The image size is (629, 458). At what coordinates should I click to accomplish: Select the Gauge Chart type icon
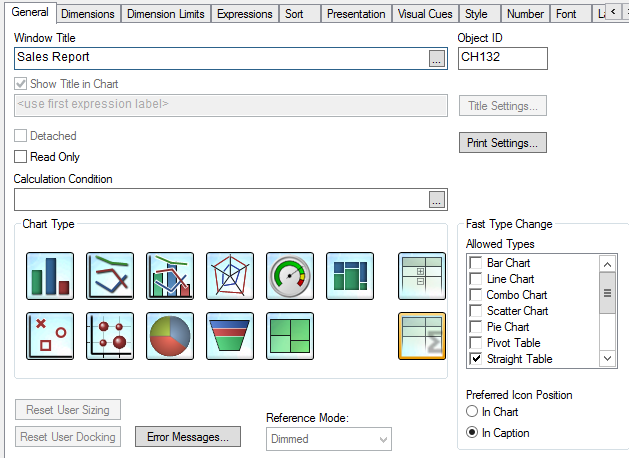point(290,276)
